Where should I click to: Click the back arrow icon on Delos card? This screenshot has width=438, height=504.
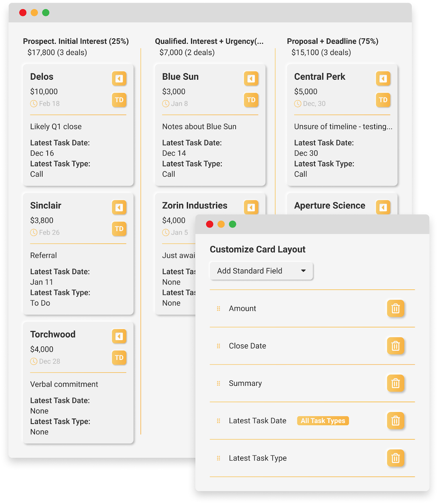[119, 78]
